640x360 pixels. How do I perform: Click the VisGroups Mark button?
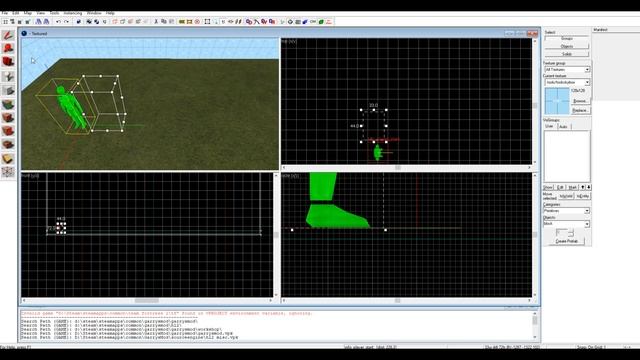click(573, 187)
